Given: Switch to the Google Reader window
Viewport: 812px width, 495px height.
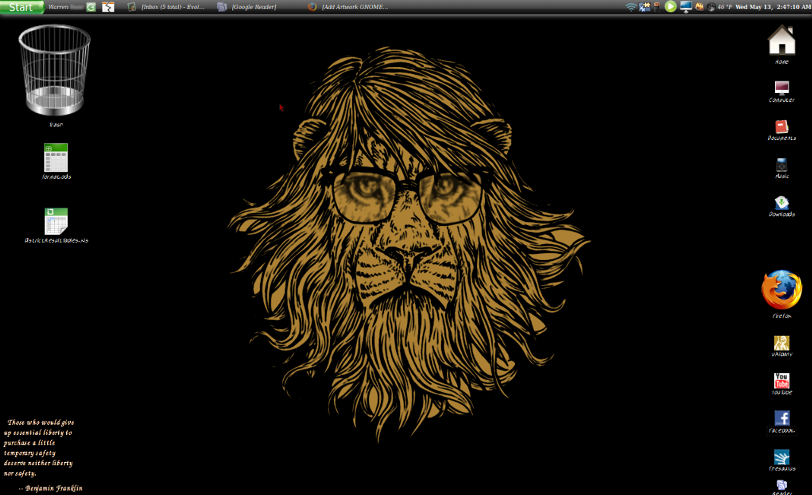Looking at the screenshot, I should tap(248, 7).
